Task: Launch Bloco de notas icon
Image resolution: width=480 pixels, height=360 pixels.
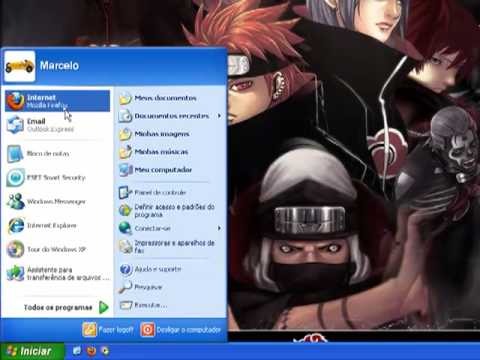Action: tap(15, 154)
